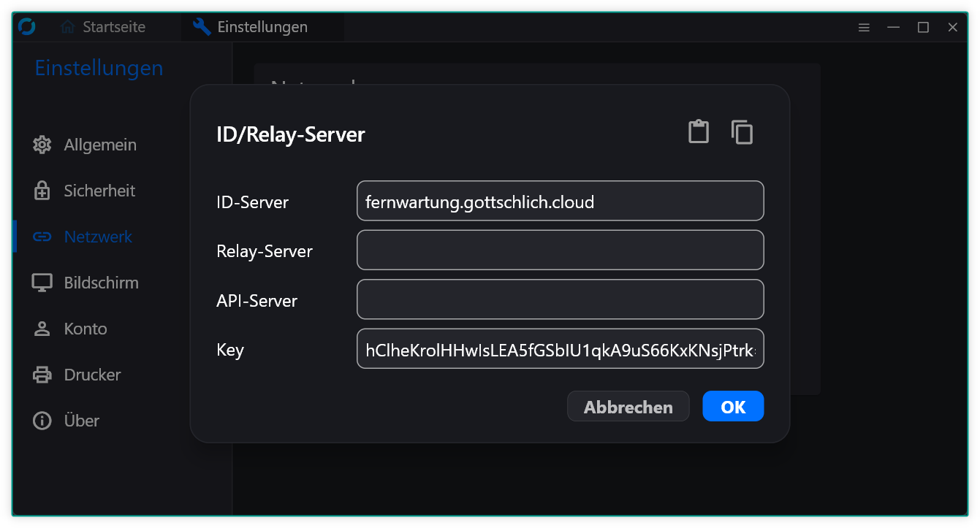Click the Einstellungen wrench icon

[x=202, y=27]
